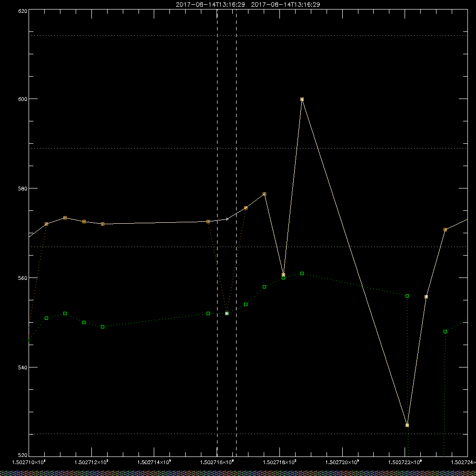The image size is (476, 476).
Task: Click the green peak data point near 561
Action: (x=302, y=274)
